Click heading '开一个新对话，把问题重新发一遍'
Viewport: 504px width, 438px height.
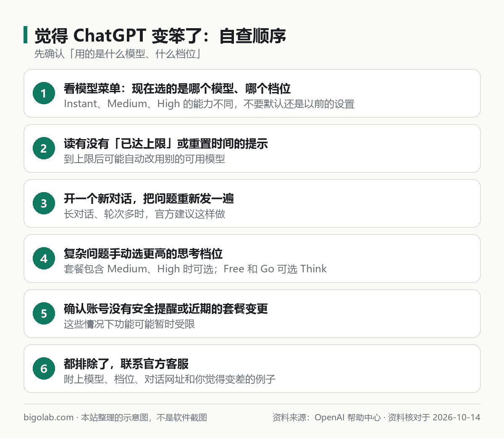[149, 198]
